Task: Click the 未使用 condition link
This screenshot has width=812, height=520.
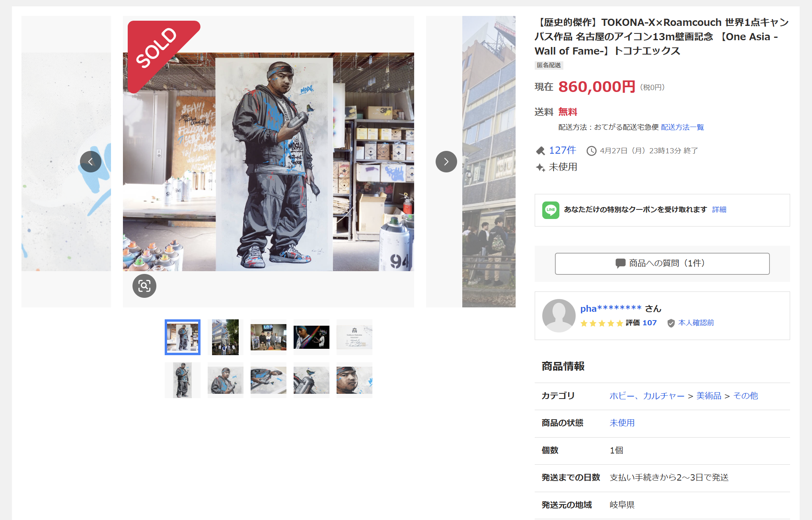Action: 622,423
